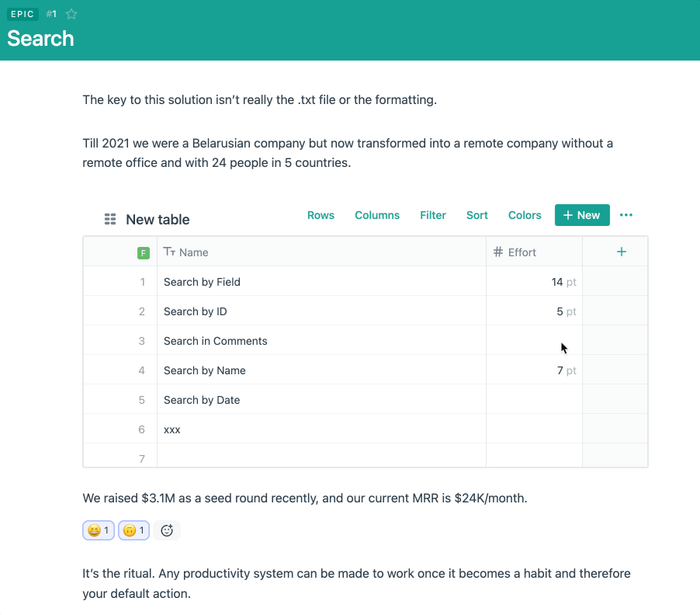
Task: Open the add reaction emoji picker
Action: 167,530
